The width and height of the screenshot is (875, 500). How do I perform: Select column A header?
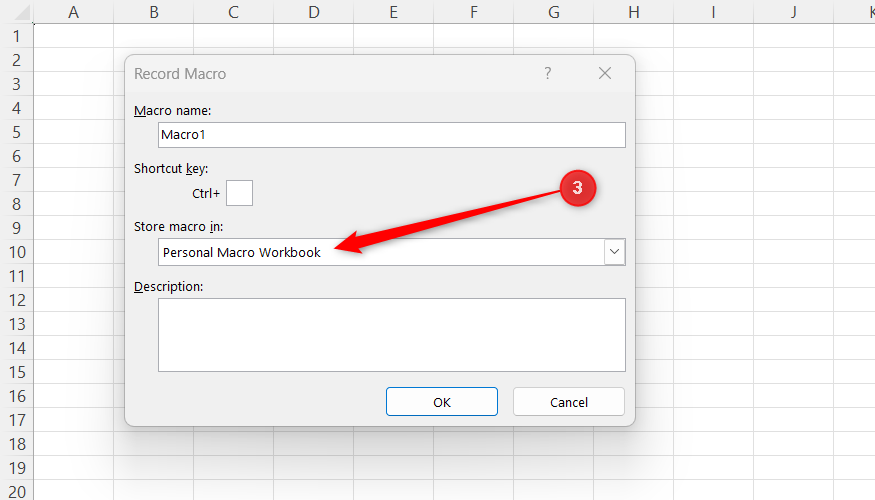[x=74, y=12]
